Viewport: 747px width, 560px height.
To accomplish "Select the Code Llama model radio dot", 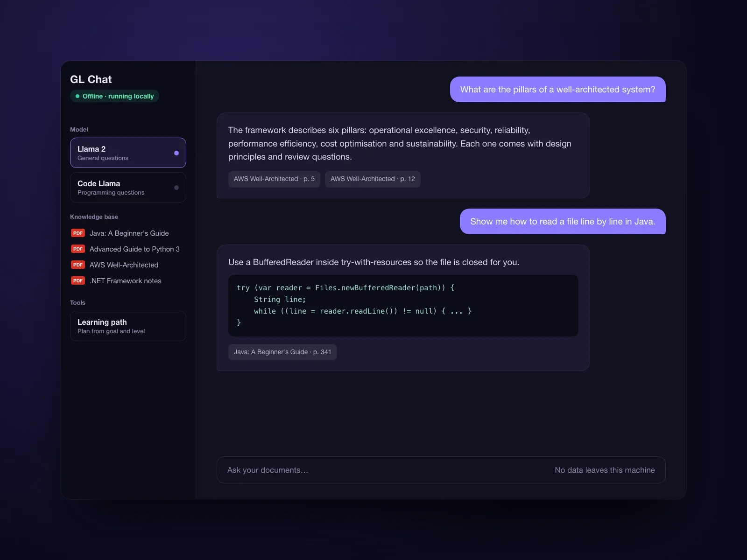I will coord(176,188).
